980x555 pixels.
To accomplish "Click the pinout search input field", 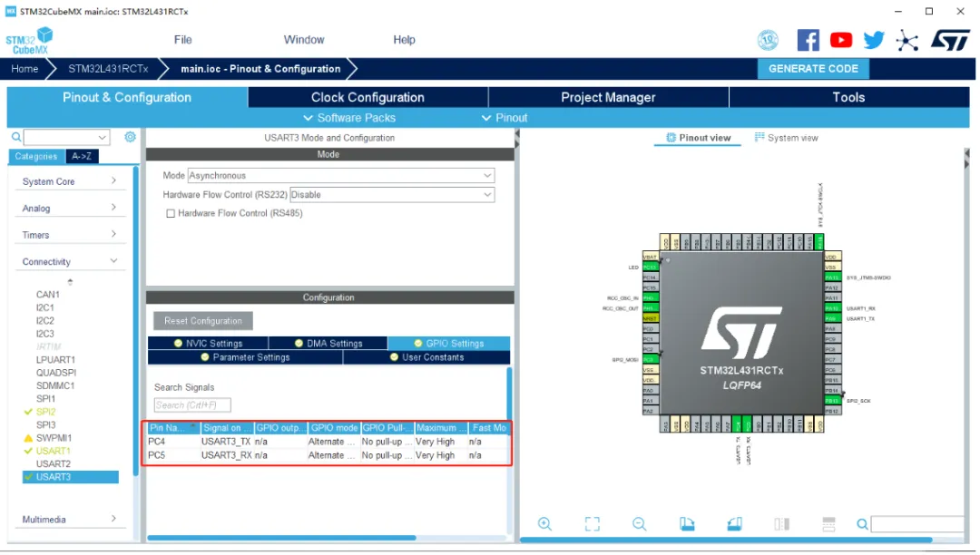I will pyautogui.click(x=917, y=524).
